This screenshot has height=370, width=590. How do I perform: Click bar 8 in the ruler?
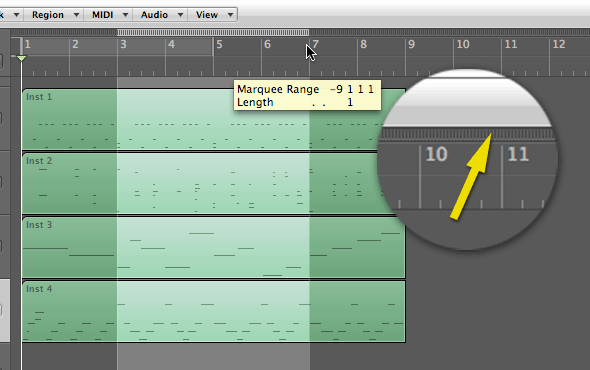click(363, 44)
